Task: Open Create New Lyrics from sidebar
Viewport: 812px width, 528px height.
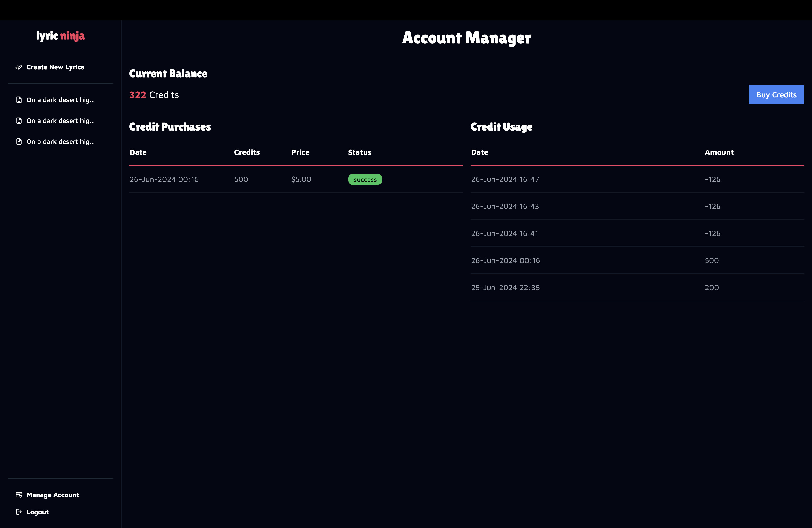Action: tap(55, 67)
